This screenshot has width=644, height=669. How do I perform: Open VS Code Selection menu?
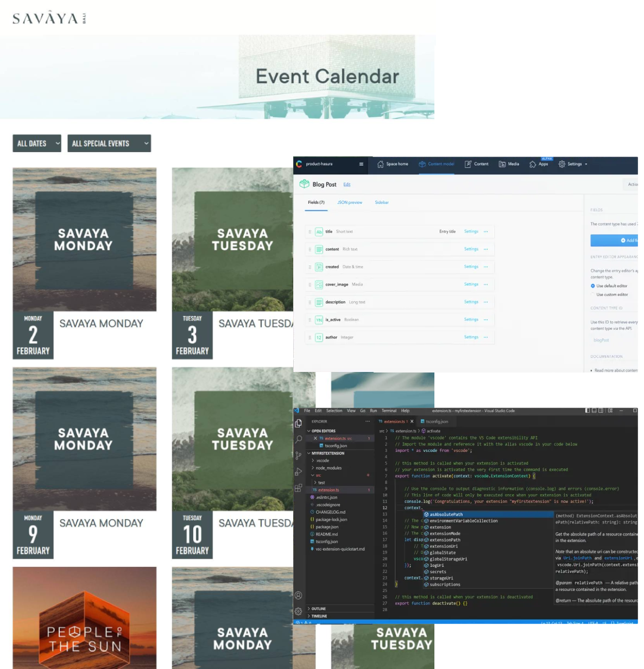click(334, 411)
